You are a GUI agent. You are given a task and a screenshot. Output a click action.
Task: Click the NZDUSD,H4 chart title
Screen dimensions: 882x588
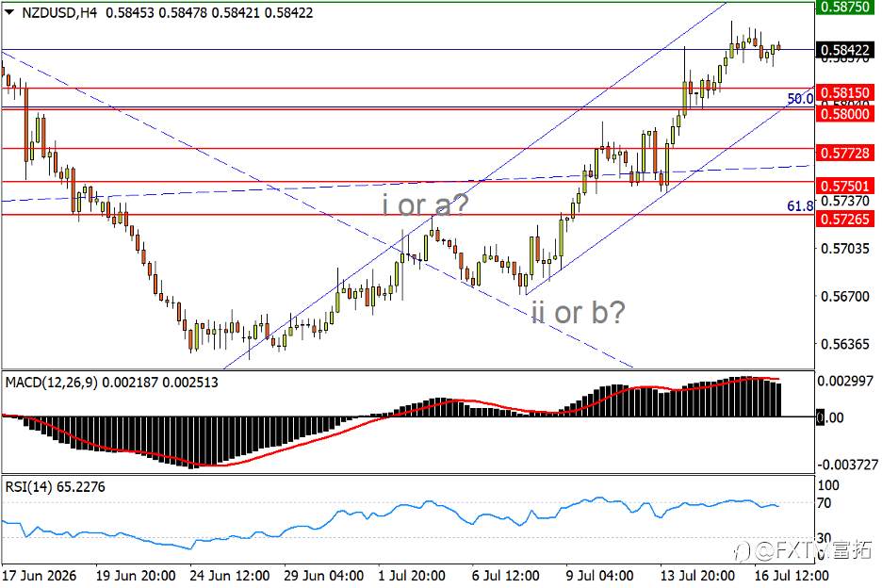click(59, 12)
